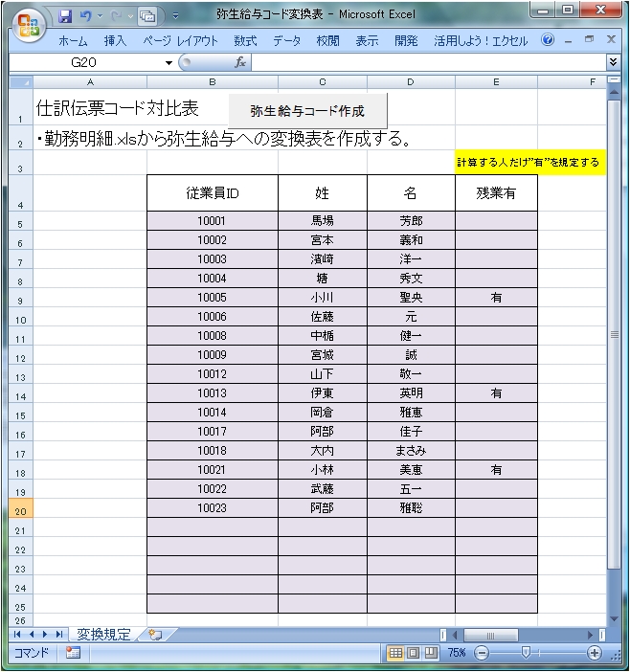Select the 有 cell in the 小林 row

pyautogui.click(x=496, y=470)
